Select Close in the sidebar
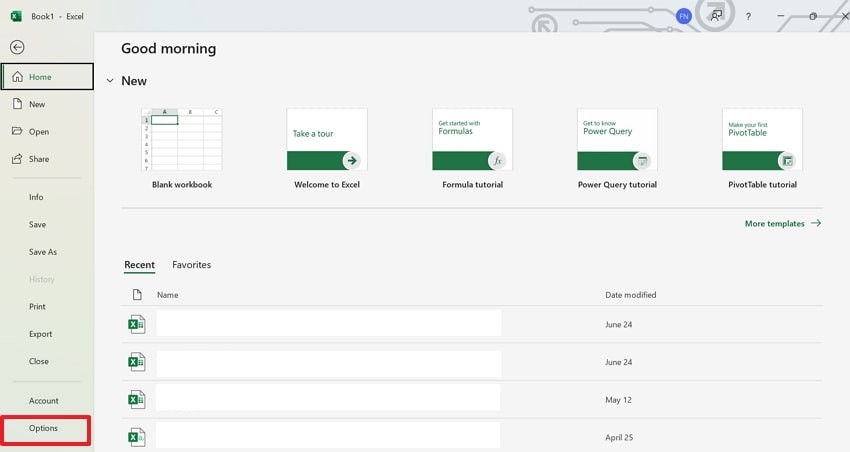Screen dimensions: 850x452 click(x=39, y=361)
